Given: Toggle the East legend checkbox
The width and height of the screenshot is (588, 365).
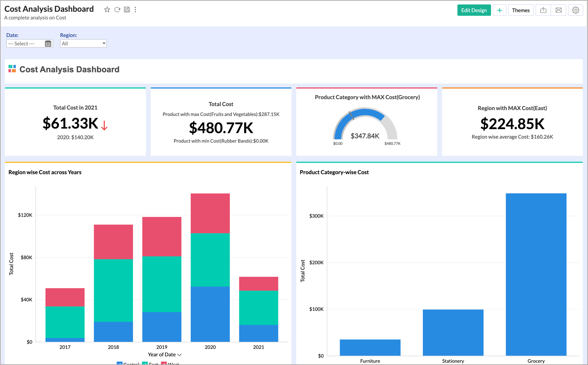Looking at the screenshot, I should (145, 363).
